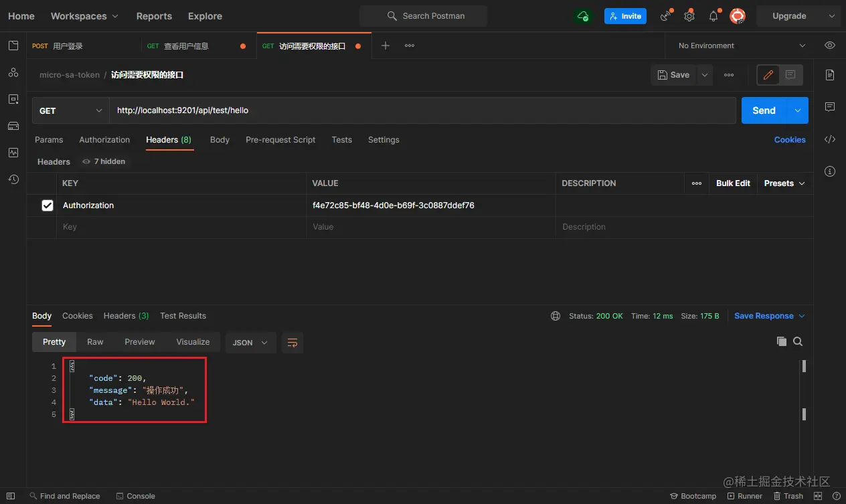Open the Params tab
The height and width of the screenshot is (504, 846).
click(49, 140)
